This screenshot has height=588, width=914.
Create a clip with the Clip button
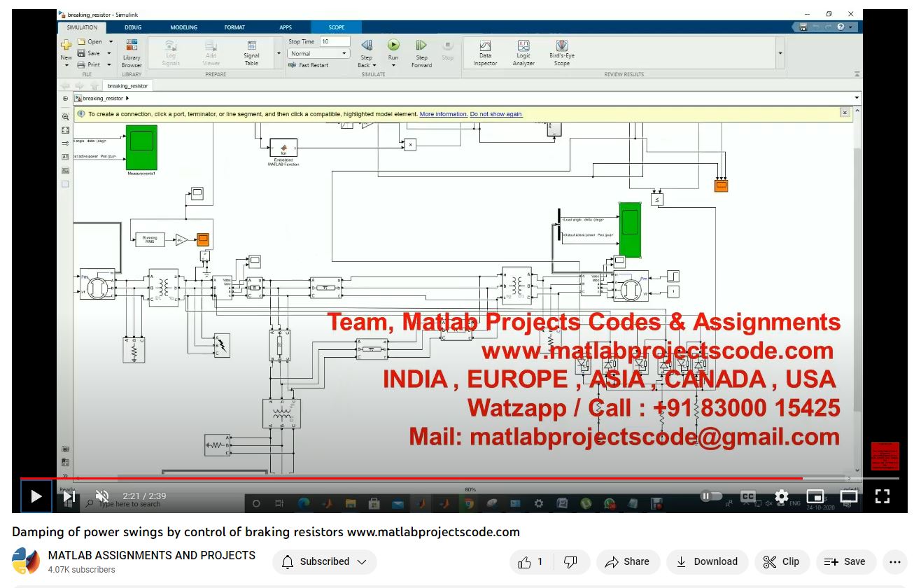[781, 561]
